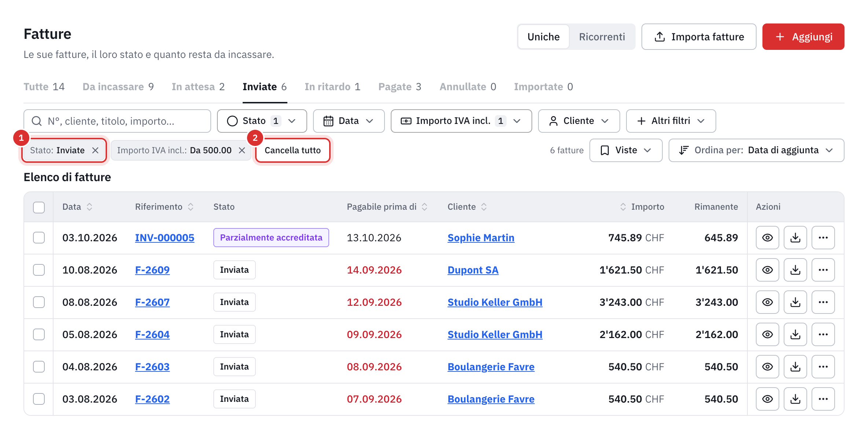Sort table by Data column
This screenshot has height=440, width=868.
[77, 207]
